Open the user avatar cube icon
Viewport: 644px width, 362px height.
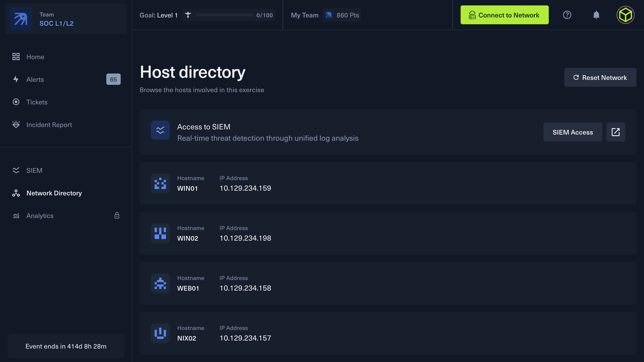tap(625, 15)
